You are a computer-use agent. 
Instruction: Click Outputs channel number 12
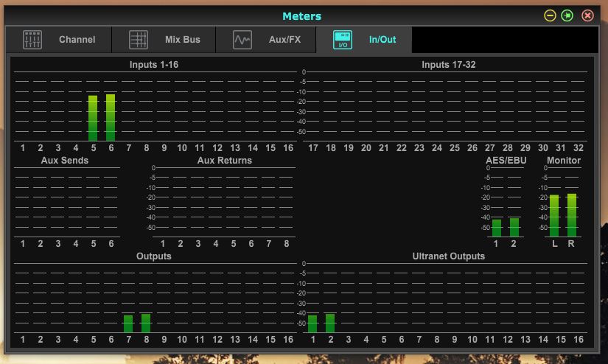pyautogui.click(x=217, y=340)
